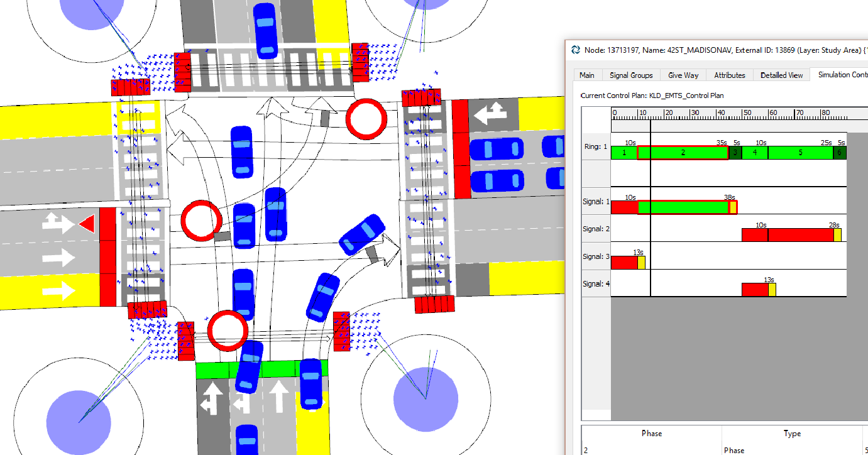Image resolution: width=868 pixels, height=455 pixels.
Task: Click the yellow segment of Signal 2
Action: [x=837, y=235]
